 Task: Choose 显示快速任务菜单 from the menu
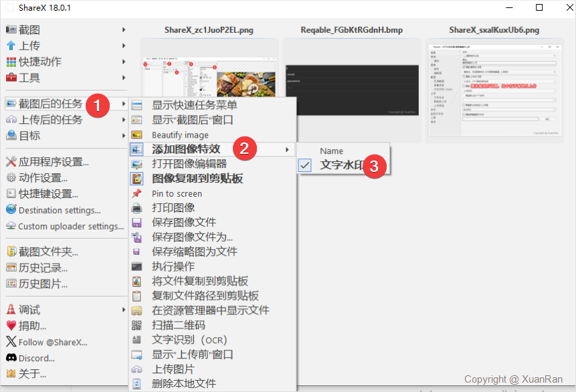194,105
